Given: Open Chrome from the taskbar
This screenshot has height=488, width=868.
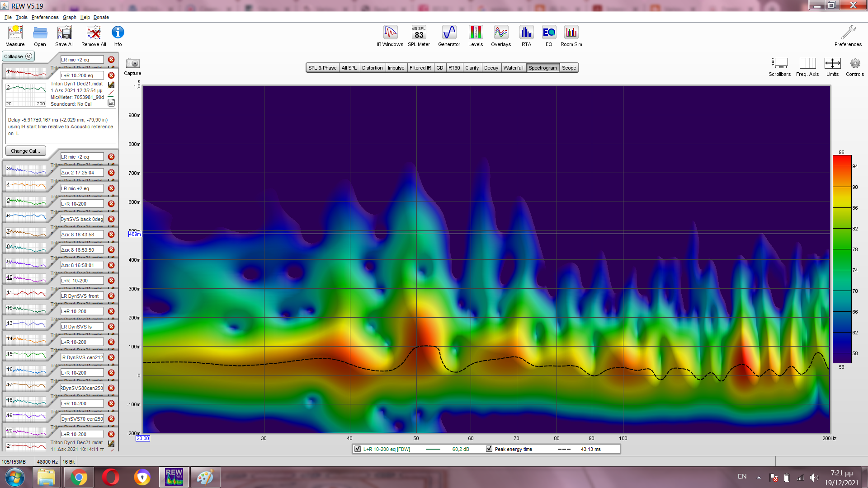Looking at the screenshot, I should [79, 477].
